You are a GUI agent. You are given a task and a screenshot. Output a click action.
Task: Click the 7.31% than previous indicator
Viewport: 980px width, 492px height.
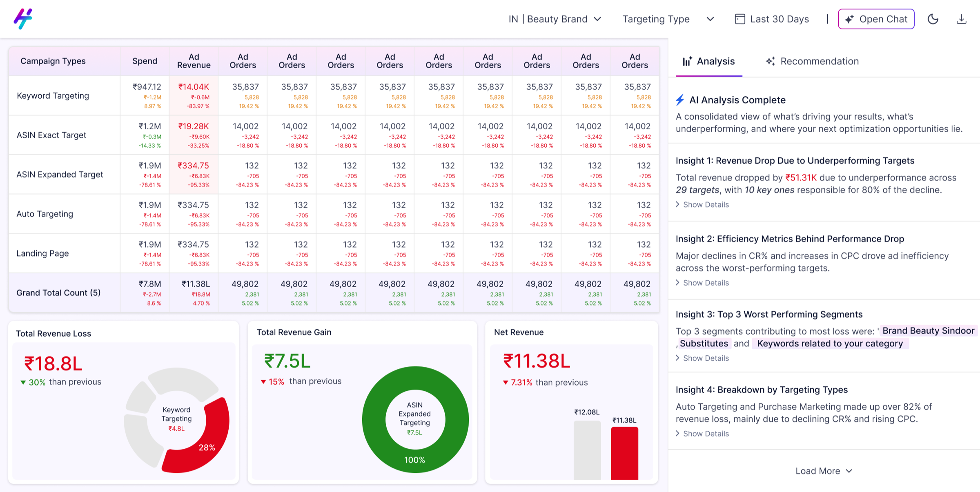click(545, 383)
